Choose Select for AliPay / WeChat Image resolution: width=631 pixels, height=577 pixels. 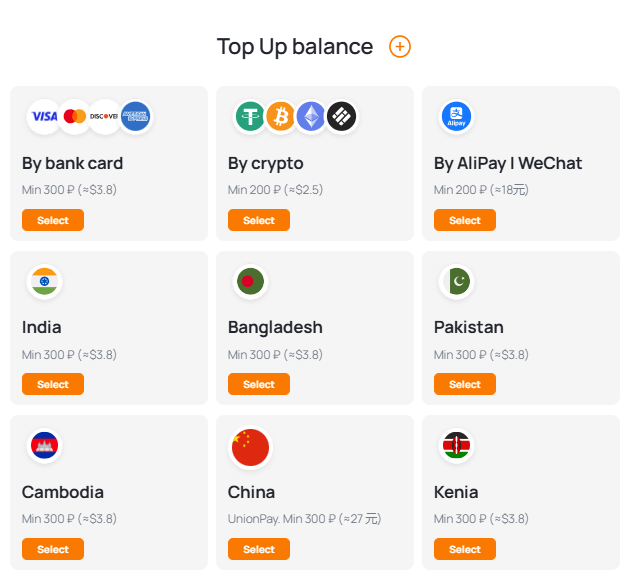[x=464, y=220]
